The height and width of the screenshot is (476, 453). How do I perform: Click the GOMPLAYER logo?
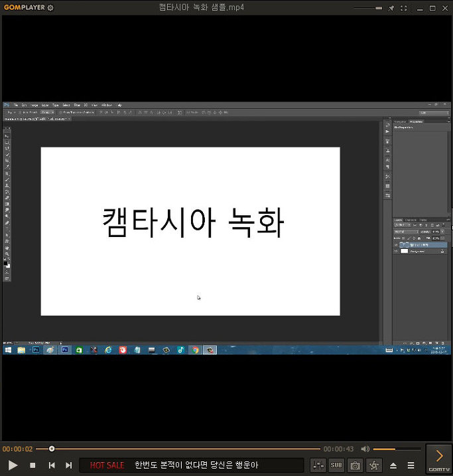25,7
